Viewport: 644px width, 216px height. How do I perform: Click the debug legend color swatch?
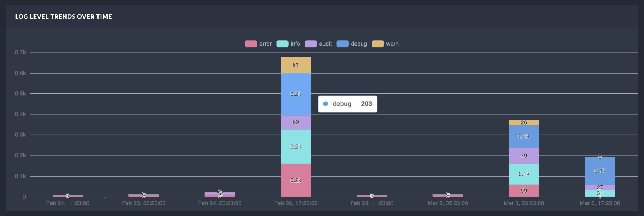tap(343, 44)
